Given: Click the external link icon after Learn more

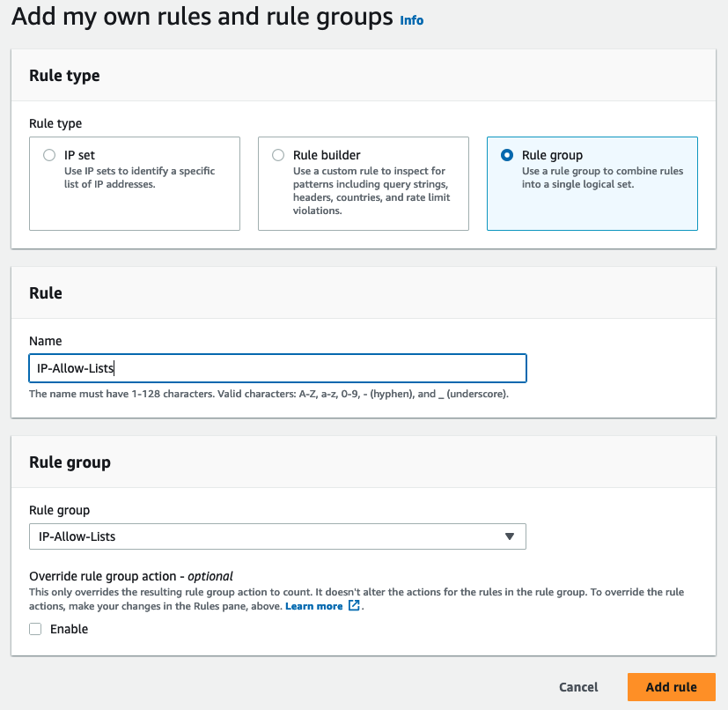Looking at the screenshot, I should pyautogui.click(x=354, y=605).
